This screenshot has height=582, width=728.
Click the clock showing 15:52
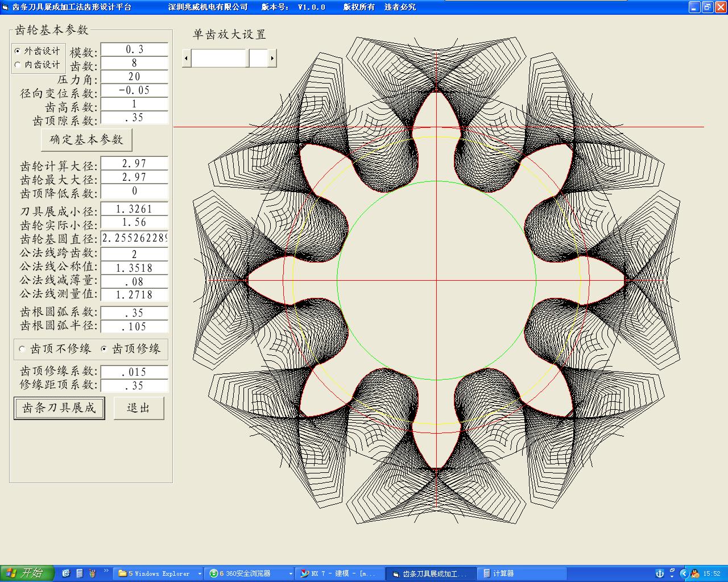pos(712,573)
